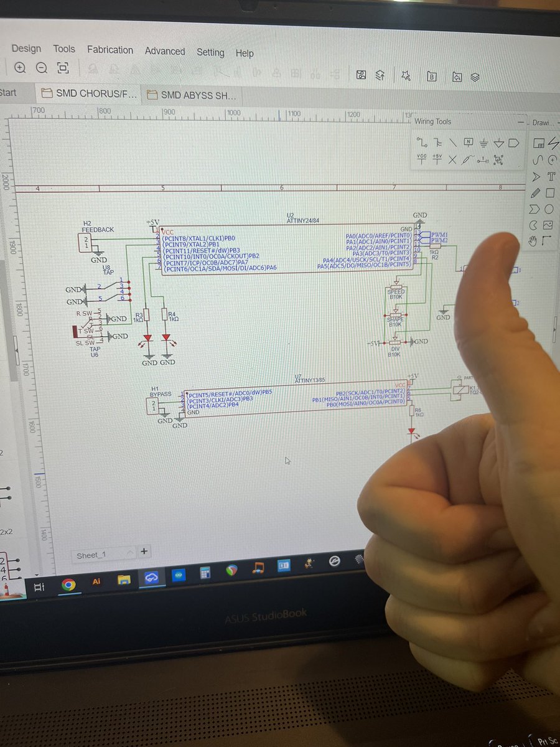Select the Rectangle drawing tool
Image resolution: width=560 pixels, height=747 pixels.
[x=550, y=193]
